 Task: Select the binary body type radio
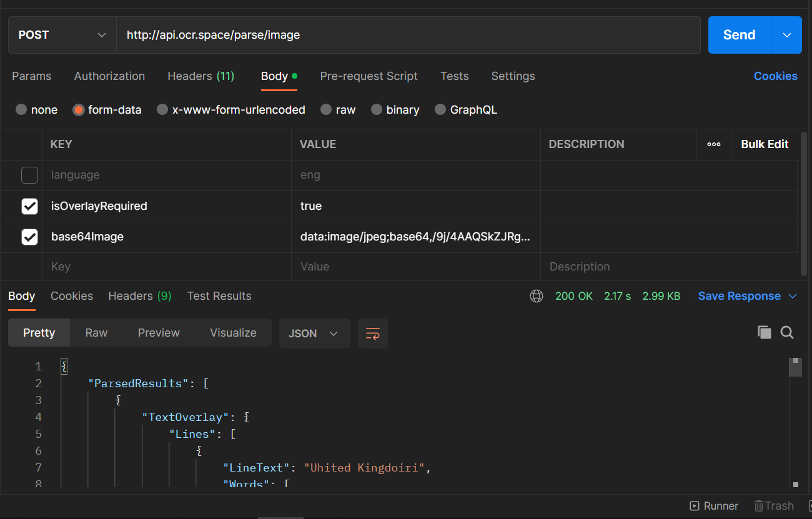[377, 110]
